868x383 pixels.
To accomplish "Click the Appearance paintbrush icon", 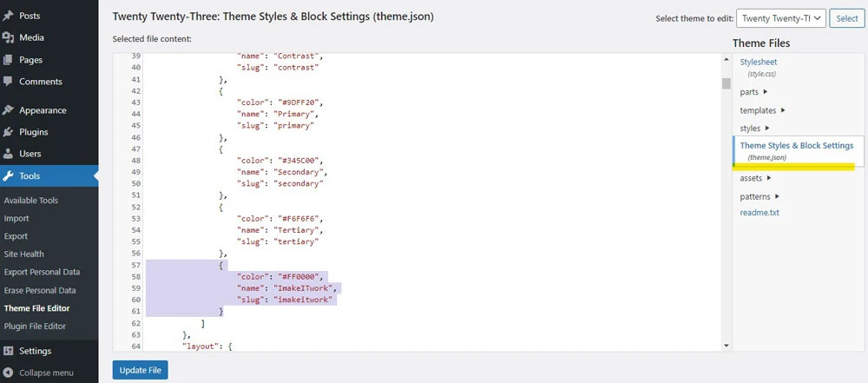I will (8, 110).
